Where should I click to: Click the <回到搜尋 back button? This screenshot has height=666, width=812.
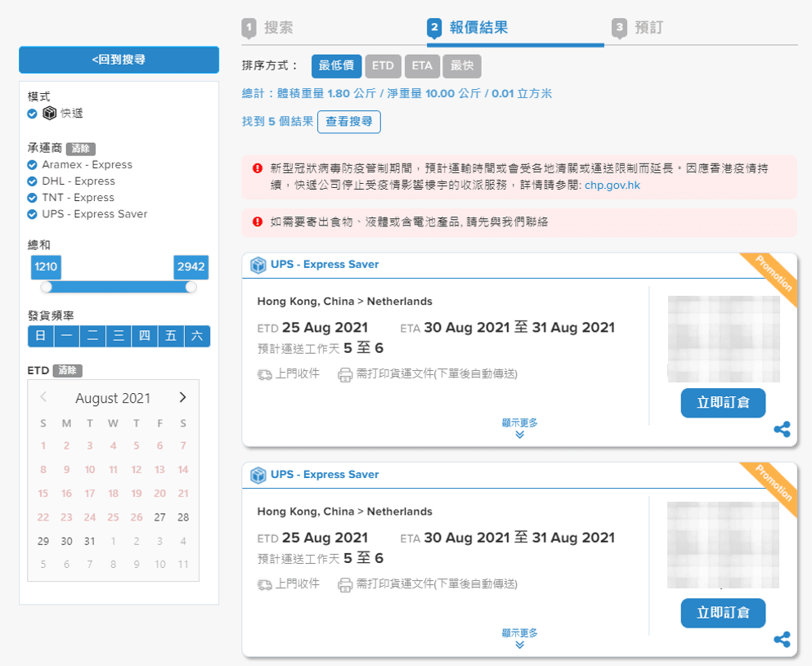point(119,60)
